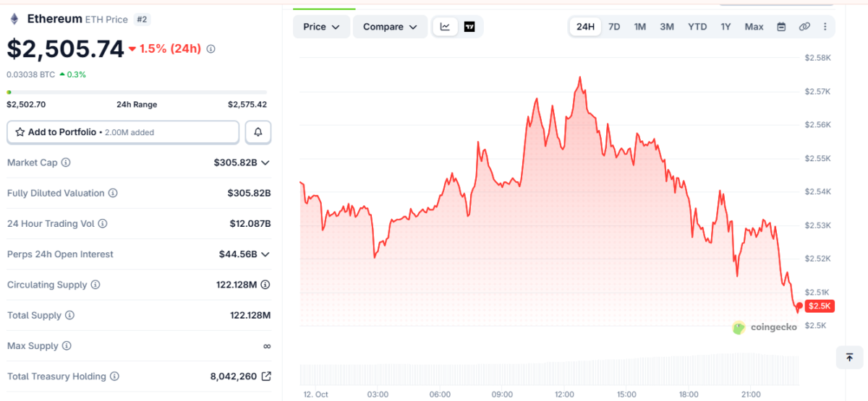Click the Ethereum diamond logo icon

pos(14,19)
